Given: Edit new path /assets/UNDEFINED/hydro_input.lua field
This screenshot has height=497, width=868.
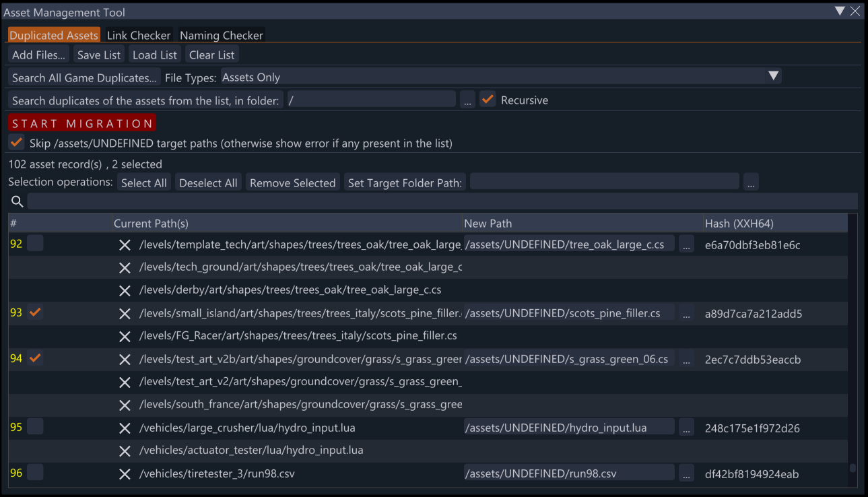Looking at the screenshot, I should (569, 428).
